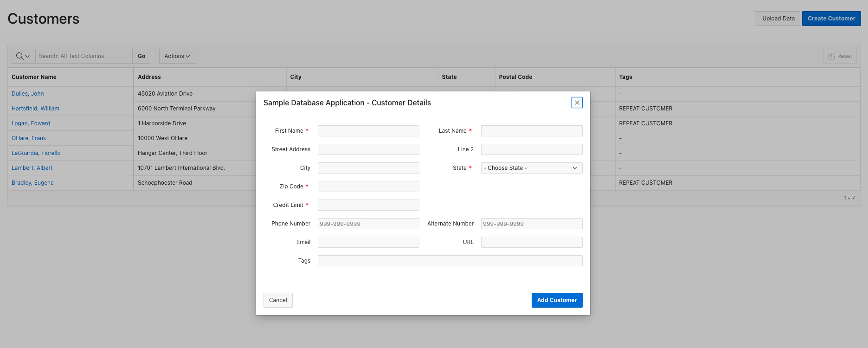Open the search column selector magnifier
868x348 pixels.
tap(23, 56)
